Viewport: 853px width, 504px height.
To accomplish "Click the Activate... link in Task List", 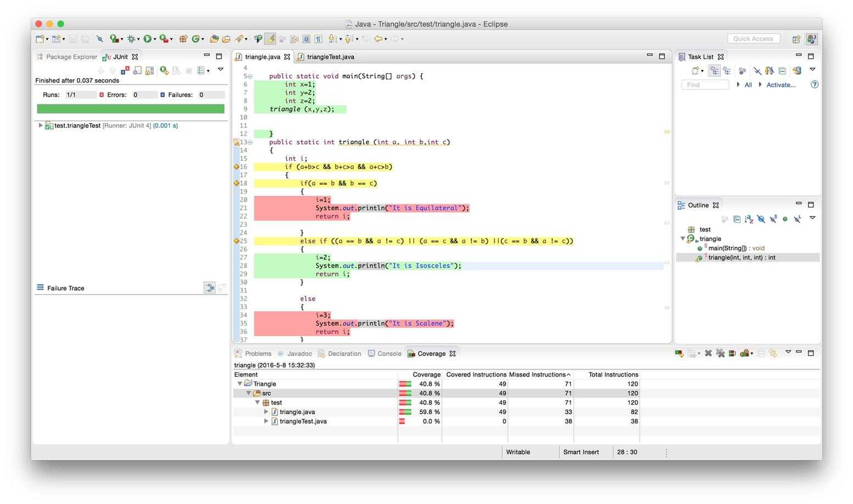I will pyautogui.click(x=781, y=85).
